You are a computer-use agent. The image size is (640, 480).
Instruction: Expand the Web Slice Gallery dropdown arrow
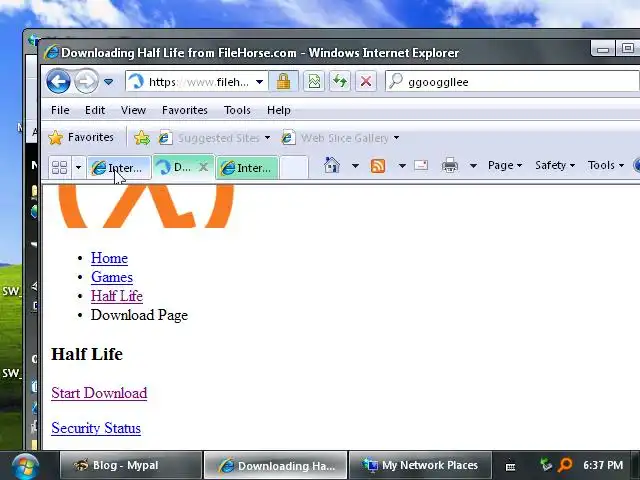pos(396,138)
